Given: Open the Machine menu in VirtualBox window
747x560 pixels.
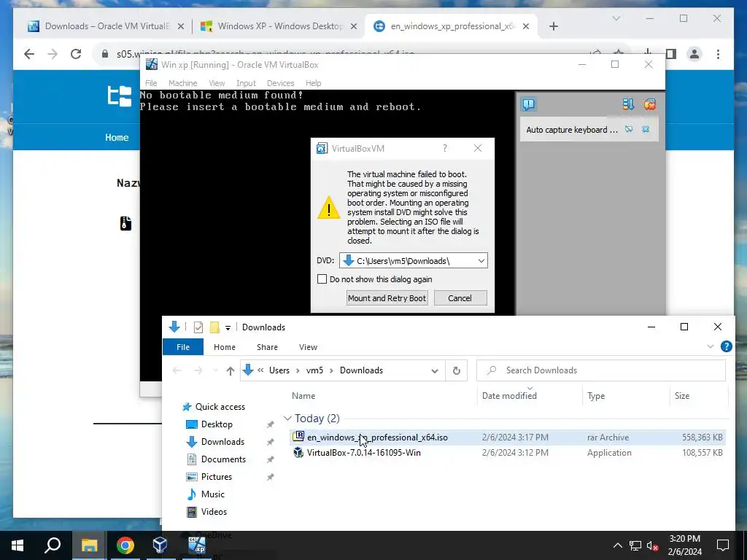Looking at the screenshot, I should 182,83.
